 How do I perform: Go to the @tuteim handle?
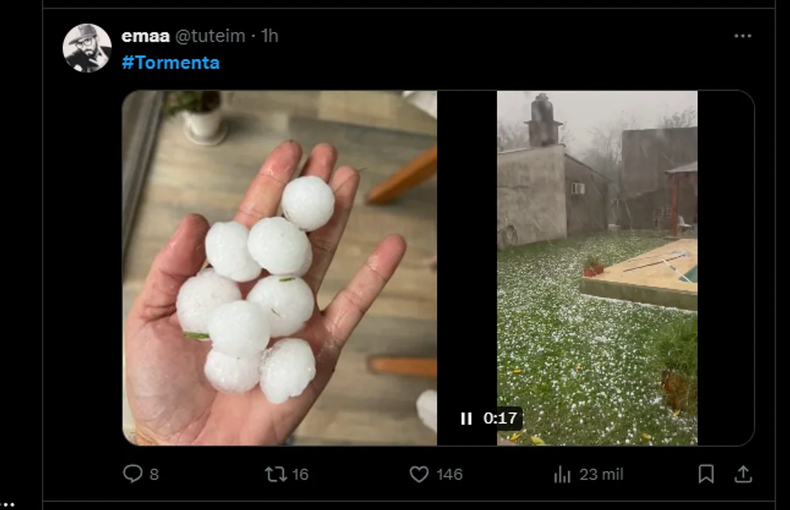[x=213, y=36]
